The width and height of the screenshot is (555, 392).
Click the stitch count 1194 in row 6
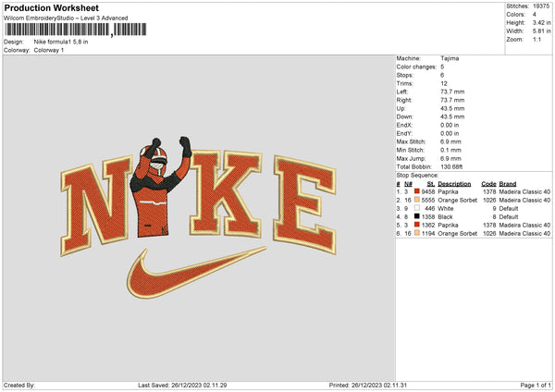click(x=428, y=234)
